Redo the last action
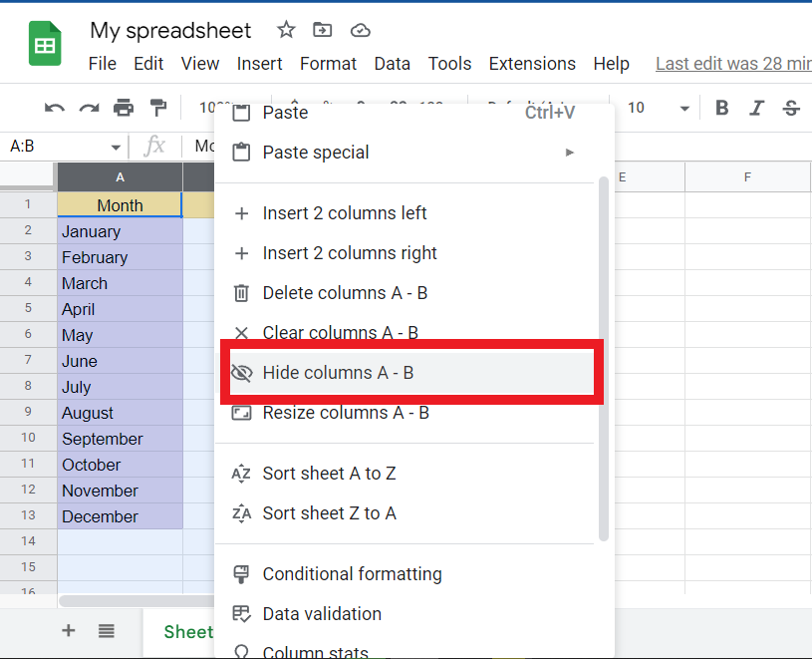 (x=88, y=109)
